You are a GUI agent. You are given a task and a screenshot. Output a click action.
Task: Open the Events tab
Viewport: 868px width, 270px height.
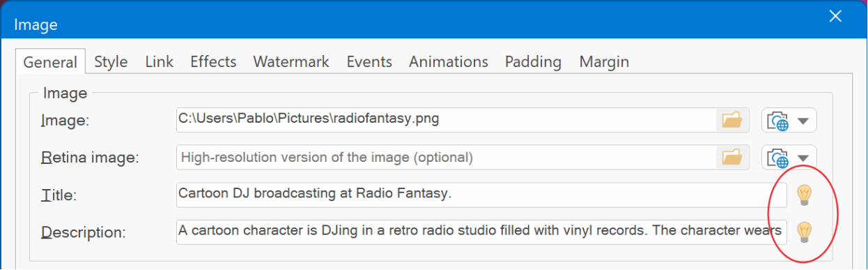(369, 61)
